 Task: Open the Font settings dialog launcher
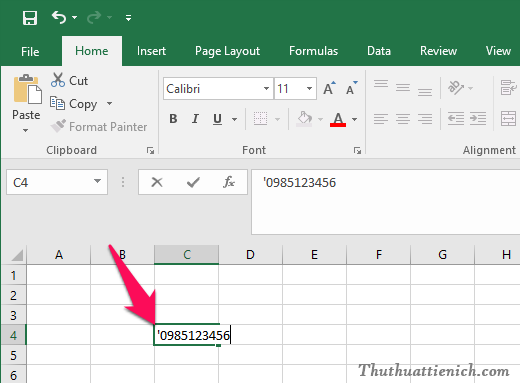coord(357,151)
